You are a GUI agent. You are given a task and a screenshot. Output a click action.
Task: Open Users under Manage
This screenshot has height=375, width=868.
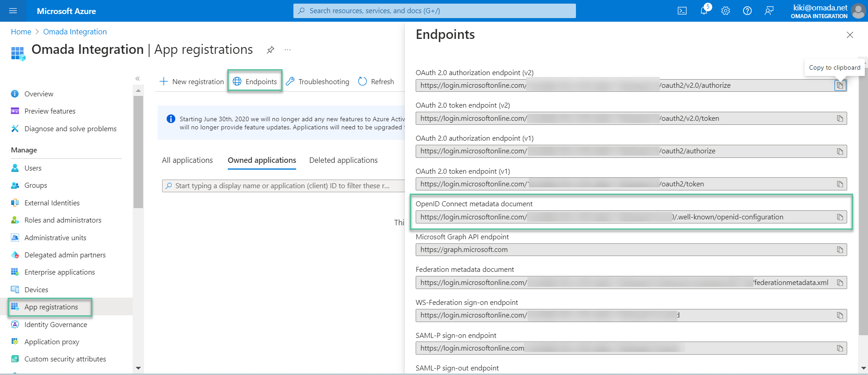tap(33, 168)
